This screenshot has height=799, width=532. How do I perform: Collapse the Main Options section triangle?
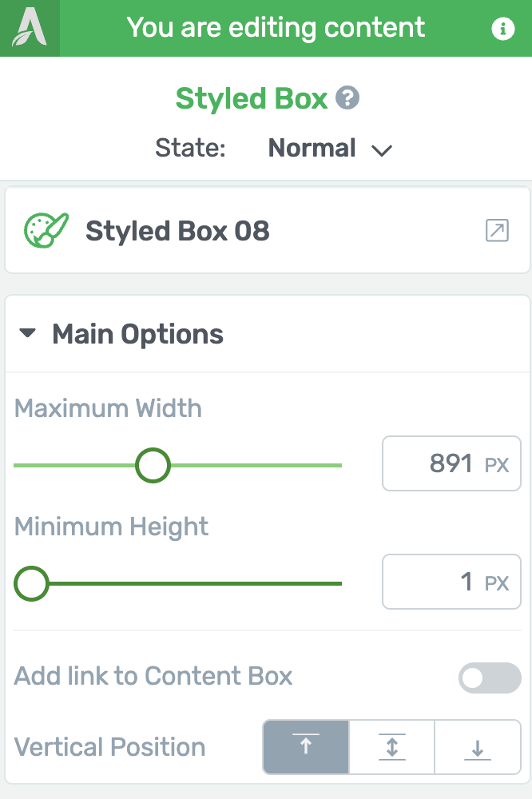27,333
